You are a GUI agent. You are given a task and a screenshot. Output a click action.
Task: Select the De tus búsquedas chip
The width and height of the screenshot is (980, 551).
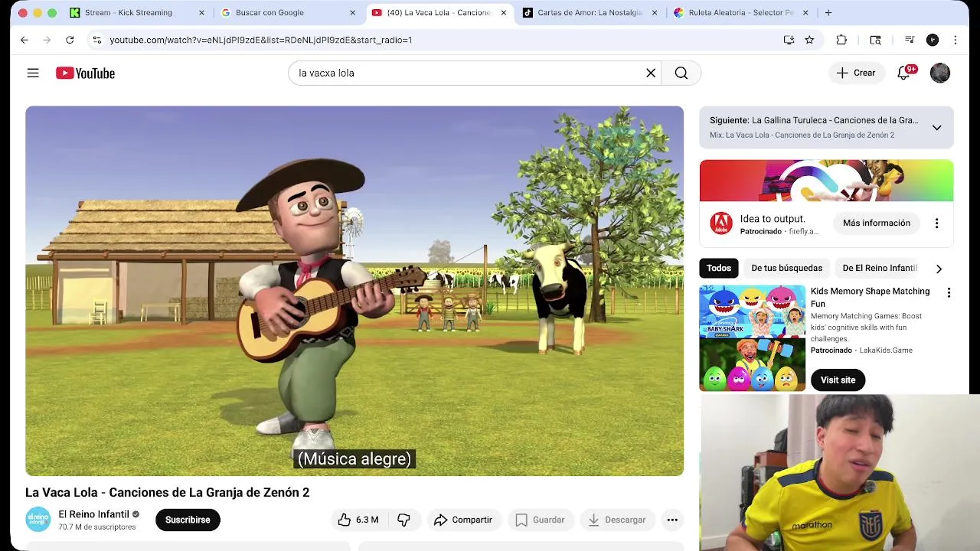click(x=786, y=268)
